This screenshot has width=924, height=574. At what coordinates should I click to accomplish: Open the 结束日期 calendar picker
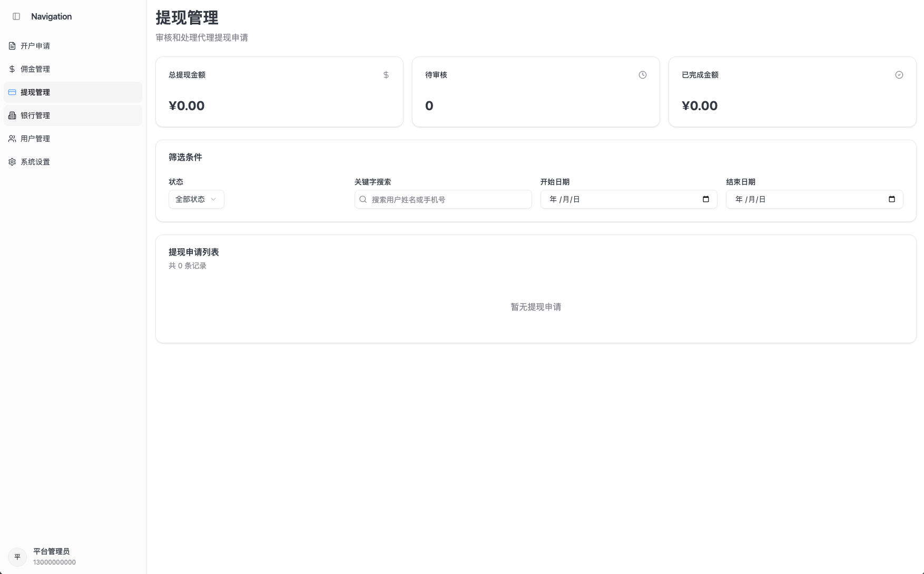[x=891, y=199]
